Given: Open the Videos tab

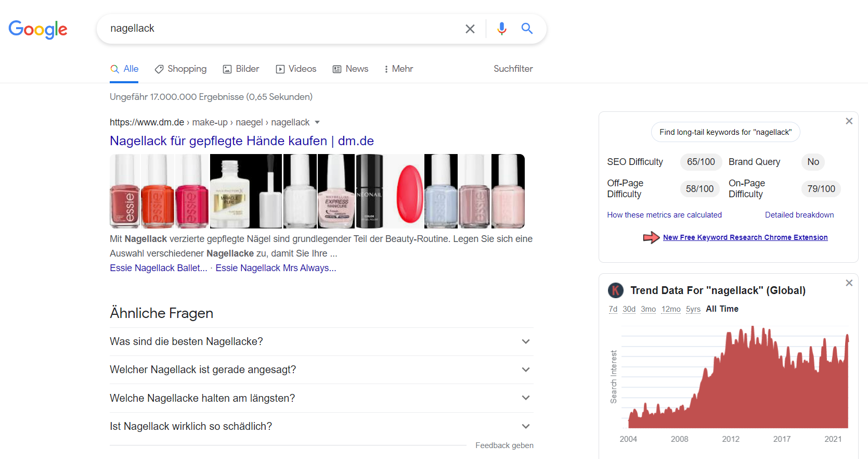Looking at the screenshot, I should click(296, 69).
